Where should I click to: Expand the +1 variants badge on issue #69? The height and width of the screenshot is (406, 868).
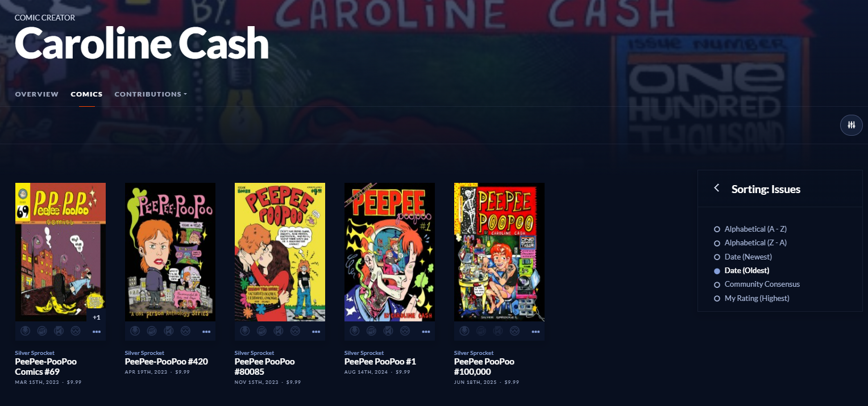point(96,317)
